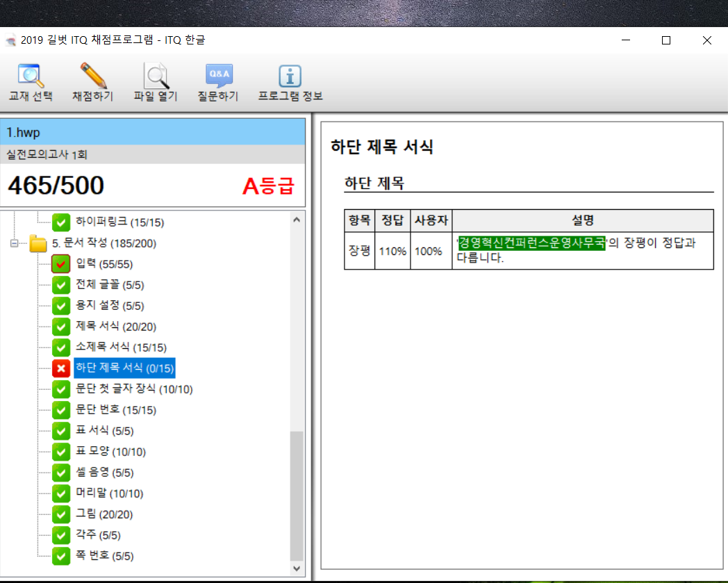Click the highlighted 경영혁신컨퍼런스운영사무국 text
This screenshot has width=728, height=583.
click(531, 243)
